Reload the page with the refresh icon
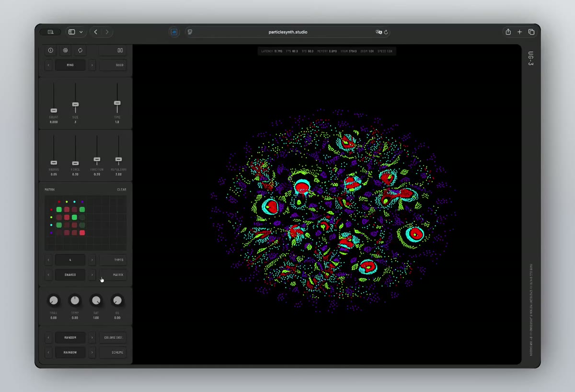The height and width of the screenshot is (392, 575). click(x=386, y=32)
